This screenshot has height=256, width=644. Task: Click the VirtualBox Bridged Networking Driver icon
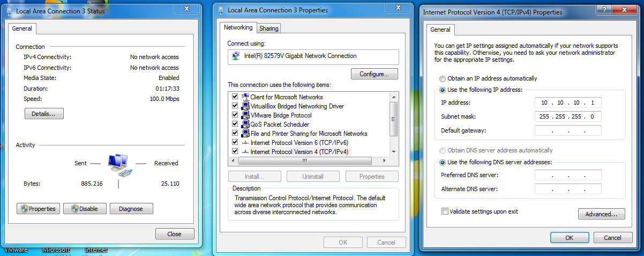[245, 106]
